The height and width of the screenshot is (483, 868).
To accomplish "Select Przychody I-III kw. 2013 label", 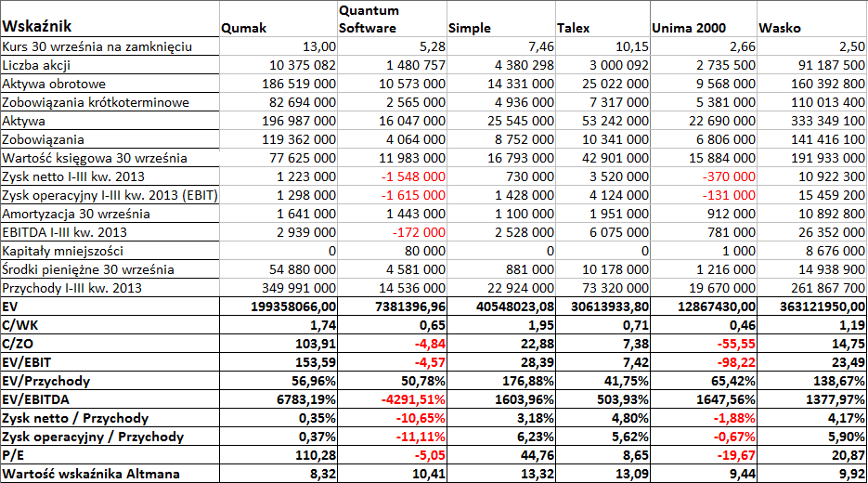I will coord(71,289).
